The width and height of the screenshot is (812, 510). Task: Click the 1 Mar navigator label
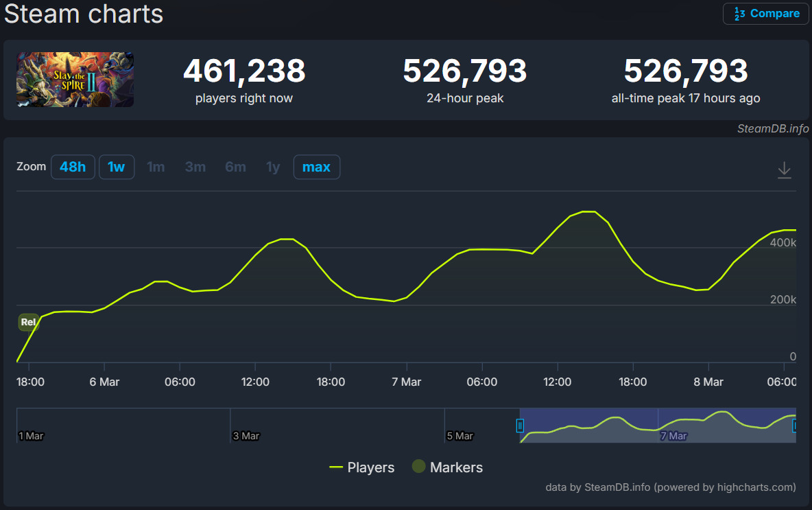pos(31,436)
